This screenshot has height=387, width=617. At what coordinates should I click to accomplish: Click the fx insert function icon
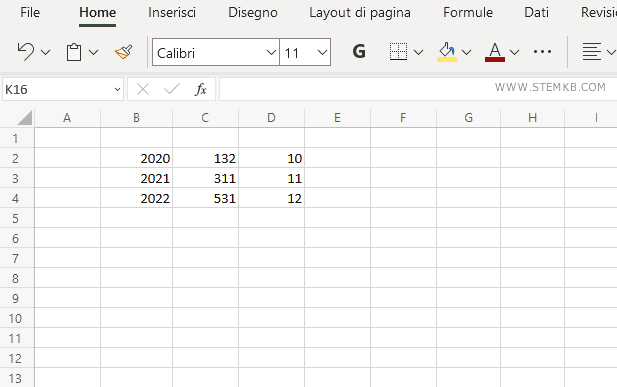201,89
